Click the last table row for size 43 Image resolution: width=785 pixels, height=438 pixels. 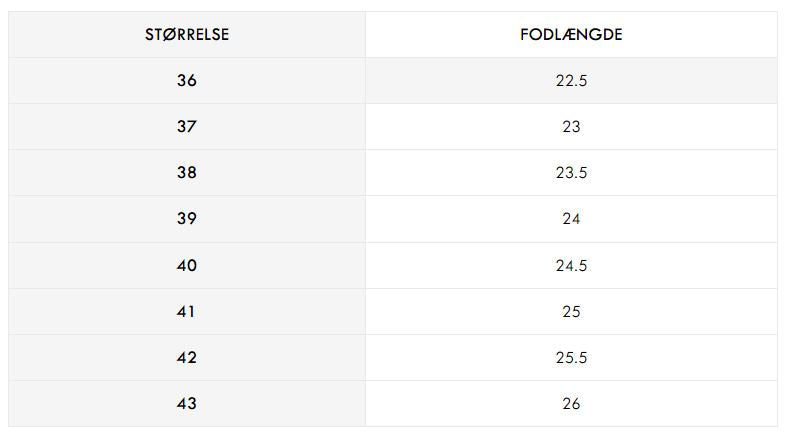click(x=393, y=404)
